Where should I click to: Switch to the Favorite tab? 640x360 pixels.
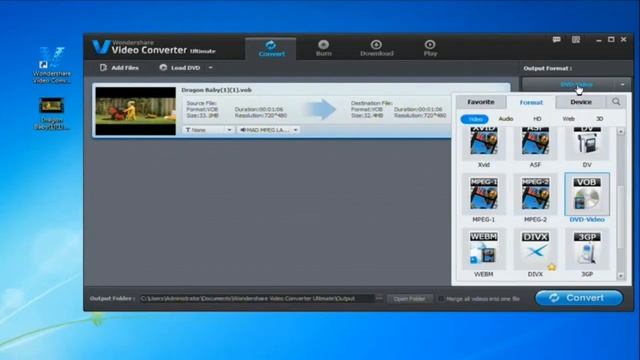tap(480, 102)
